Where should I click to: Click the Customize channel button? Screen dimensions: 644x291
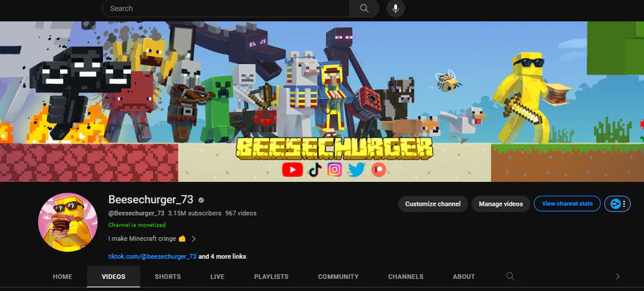click(433, 204)
